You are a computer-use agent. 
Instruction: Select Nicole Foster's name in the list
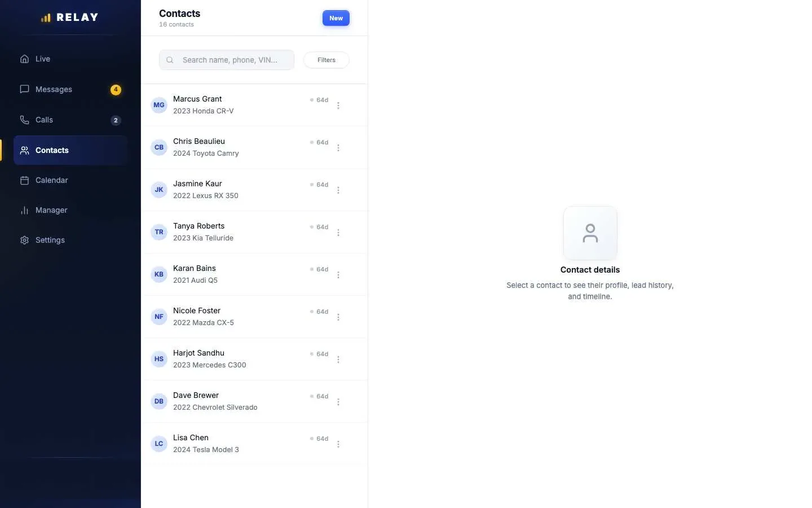pos(197,310)
